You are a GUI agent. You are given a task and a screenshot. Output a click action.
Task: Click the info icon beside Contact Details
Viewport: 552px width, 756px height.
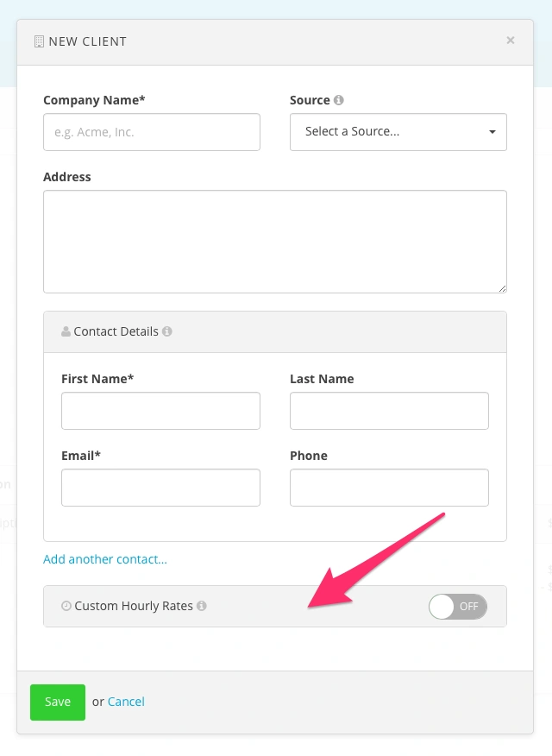167,331
